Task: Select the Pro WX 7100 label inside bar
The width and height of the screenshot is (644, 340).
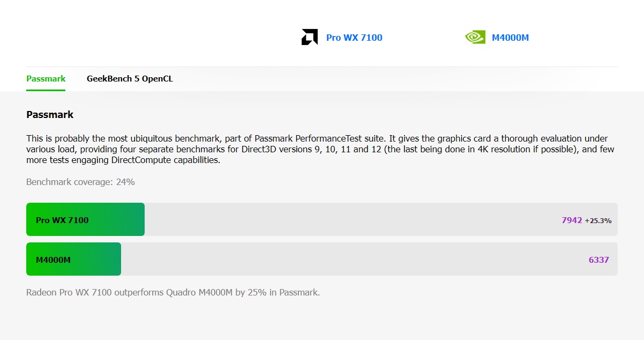Action: (62, 220)
